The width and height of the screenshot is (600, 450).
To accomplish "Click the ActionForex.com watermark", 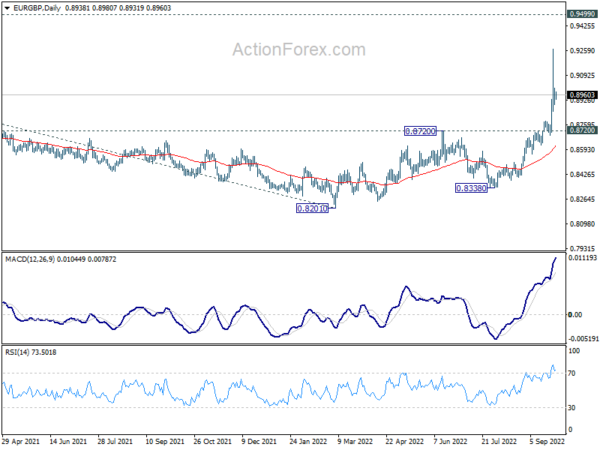I will (299, 50).
